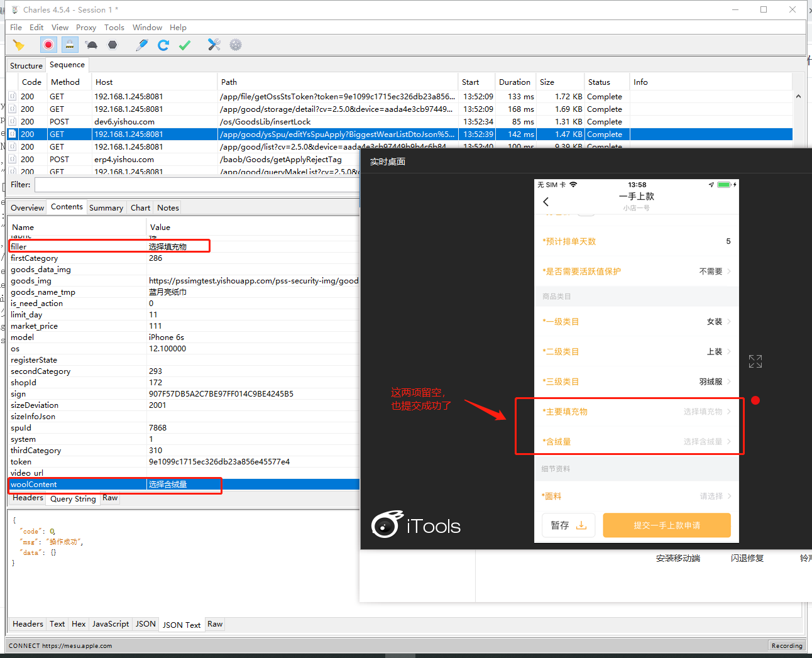
Task: Select the Query String request tab
Action: point(73,499)
